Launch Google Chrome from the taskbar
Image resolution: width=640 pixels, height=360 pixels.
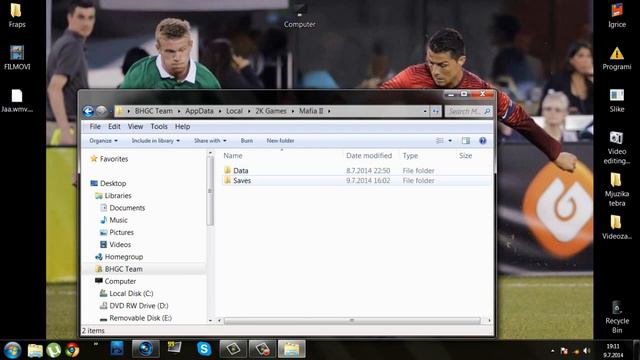pos(72,350)
